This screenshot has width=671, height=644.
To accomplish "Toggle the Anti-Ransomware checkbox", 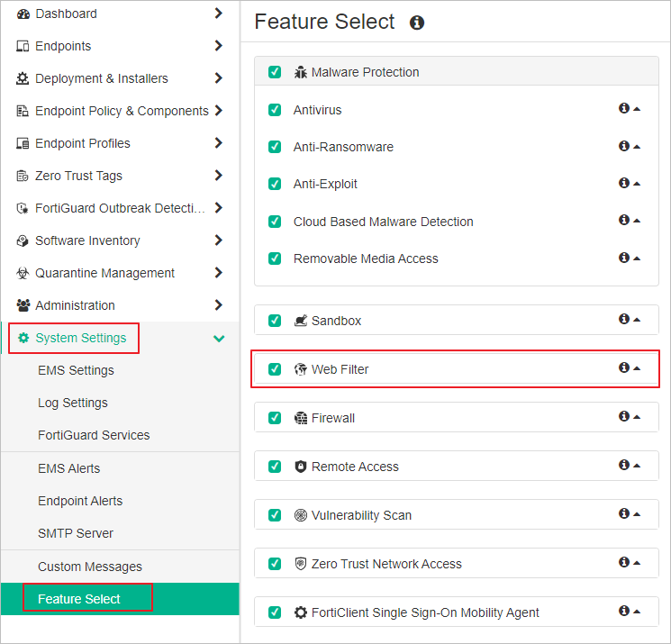I will pyautogui.click(x=275, y=147).
